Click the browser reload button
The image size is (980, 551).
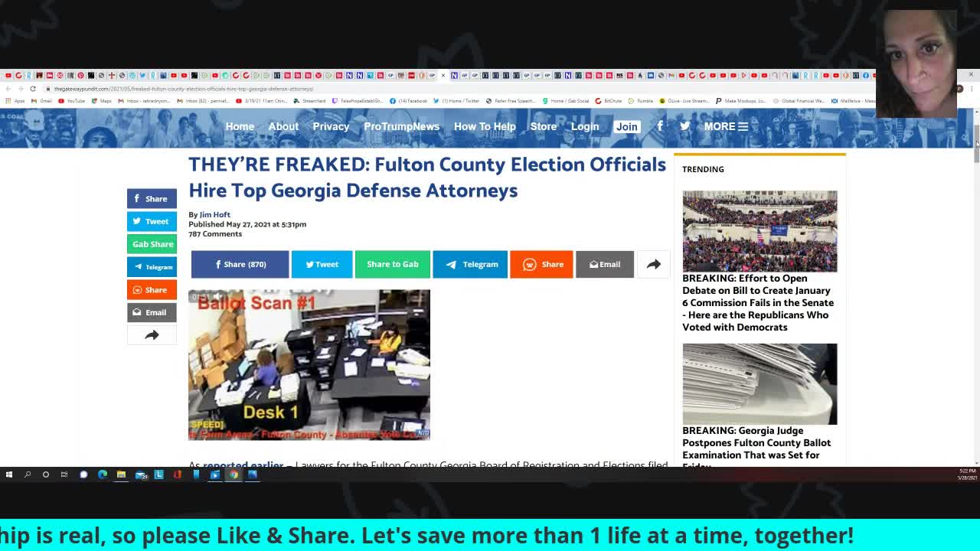(x=33, y=89)
